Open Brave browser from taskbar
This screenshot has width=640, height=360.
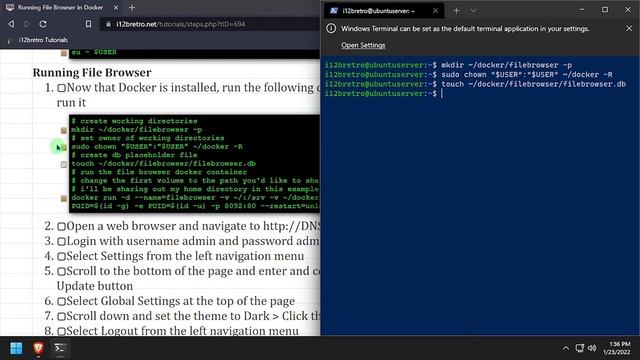click(x=38, y=348)
